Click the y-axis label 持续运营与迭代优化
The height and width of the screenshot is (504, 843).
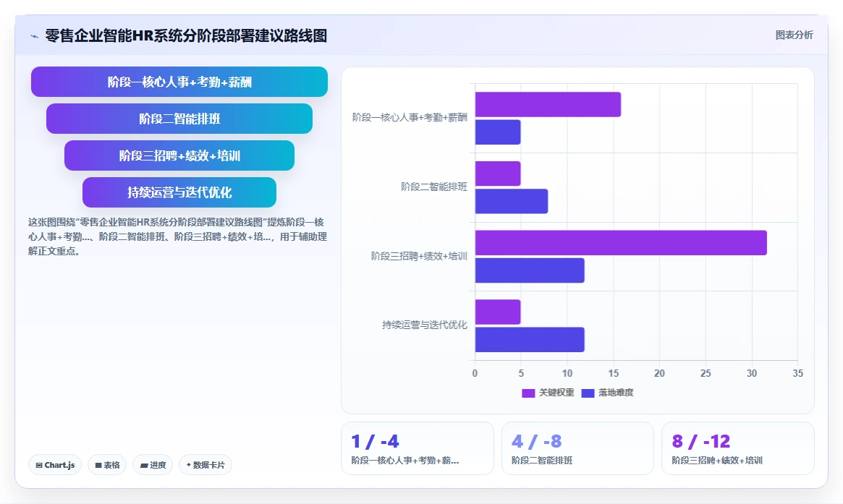click(x=424, y=325)
